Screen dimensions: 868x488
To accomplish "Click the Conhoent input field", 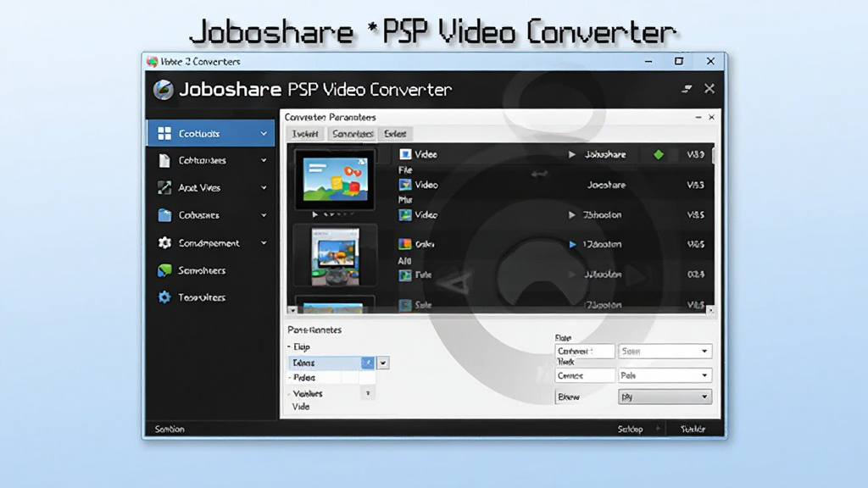I will pyautogui.click(x=585, y=352).
